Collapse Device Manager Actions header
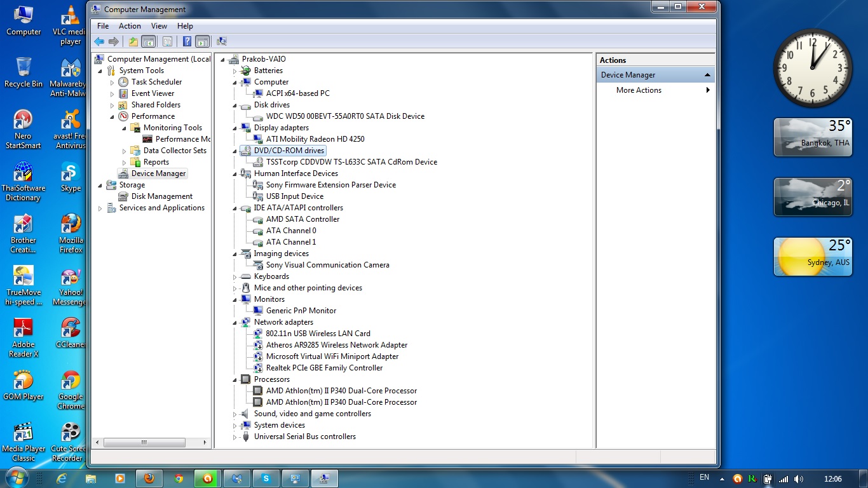Image resolution: width=868 pixels, height=488 pixels. [707, 75]
